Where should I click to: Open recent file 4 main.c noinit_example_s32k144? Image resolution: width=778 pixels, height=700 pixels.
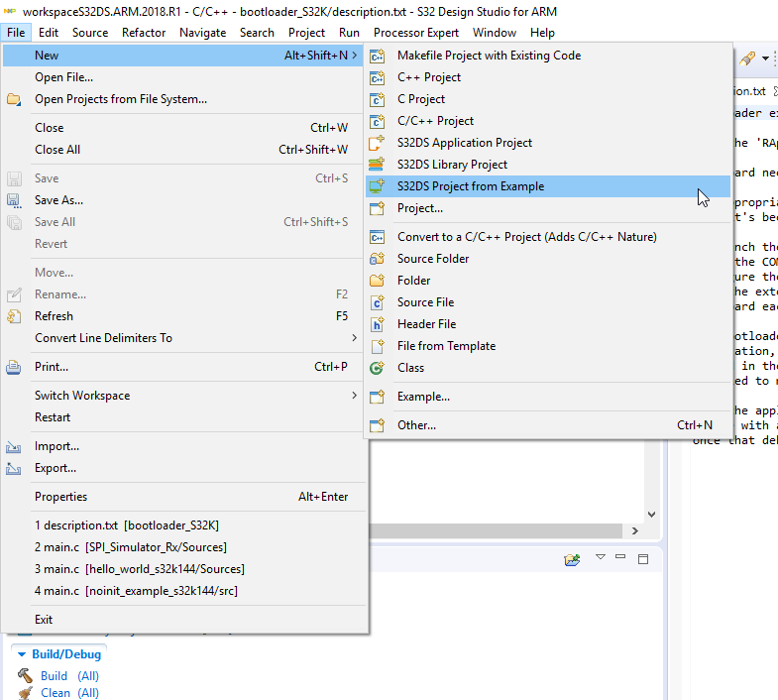tap(183, 591)
